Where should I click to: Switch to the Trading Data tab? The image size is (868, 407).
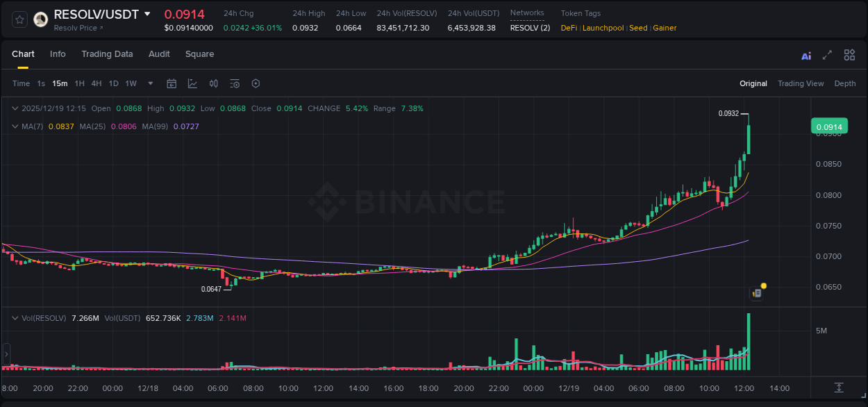pos(107,54)
